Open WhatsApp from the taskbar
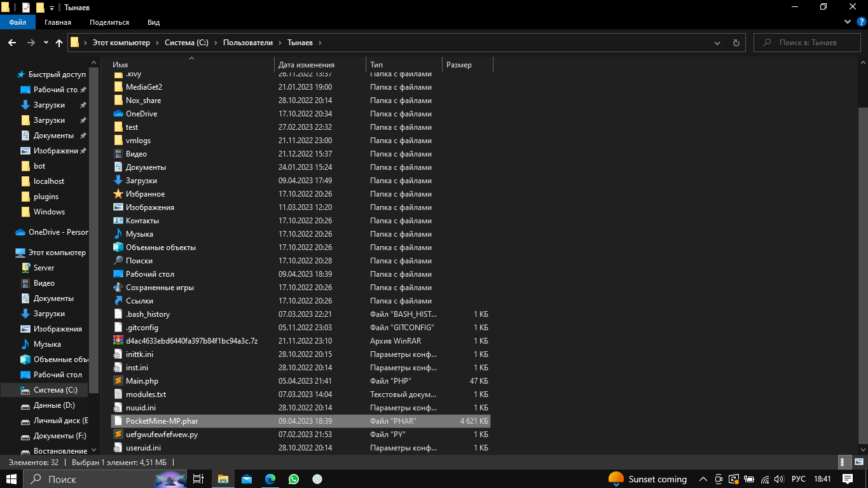868x488 pixels. pos(293,479)
